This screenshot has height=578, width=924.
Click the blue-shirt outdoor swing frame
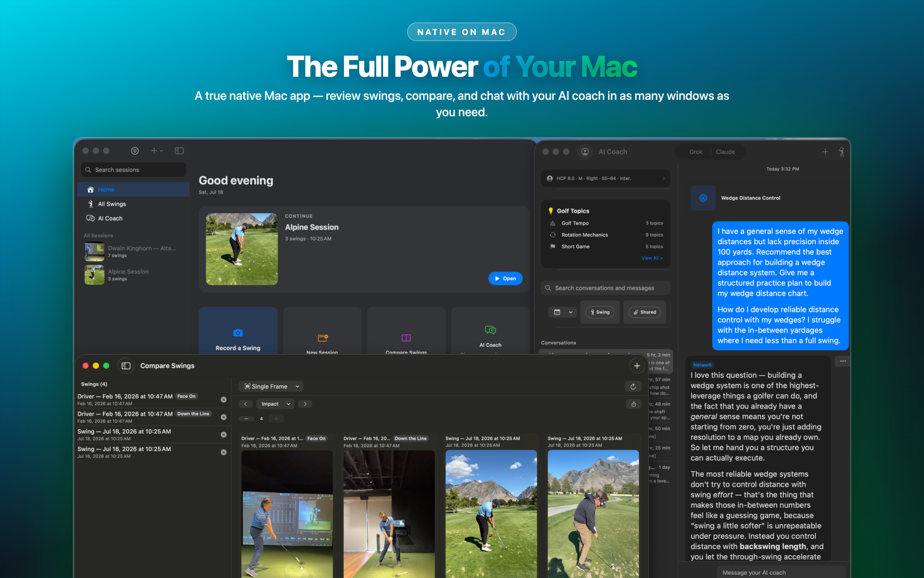tap(491, 514)
